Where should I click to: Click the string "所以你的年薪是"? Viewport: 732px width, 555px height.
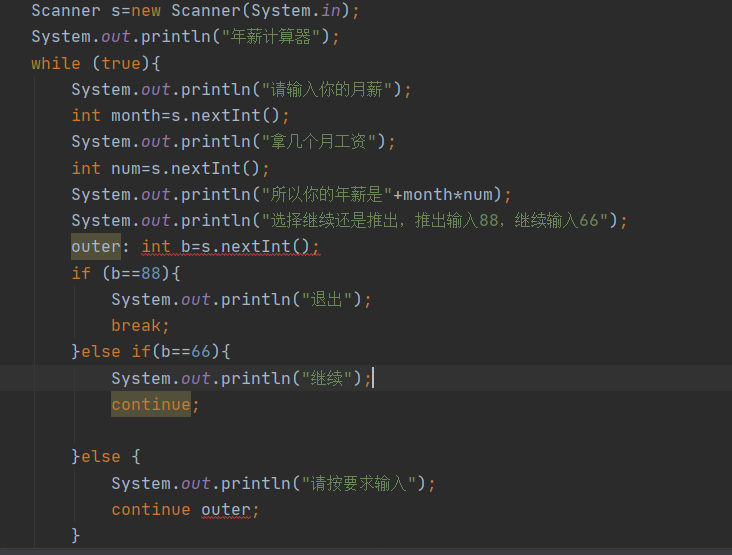tap(327, 194)
